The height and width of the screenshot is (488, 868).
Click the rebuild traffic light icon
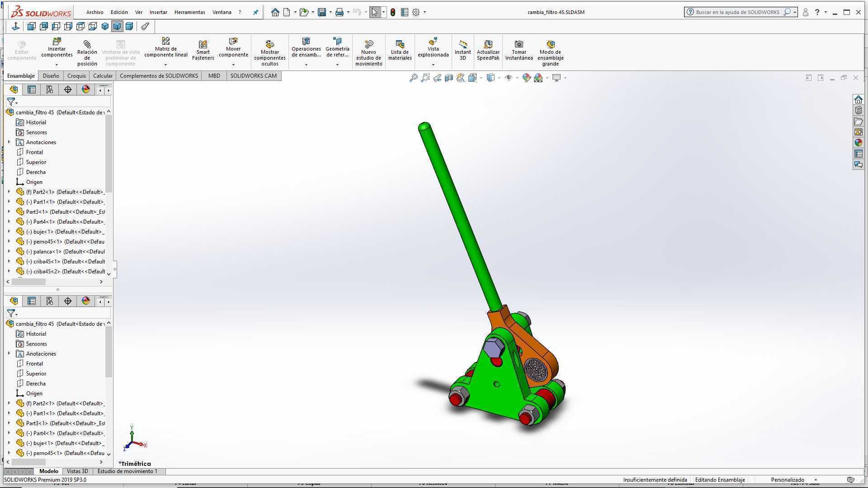point(393,12)
